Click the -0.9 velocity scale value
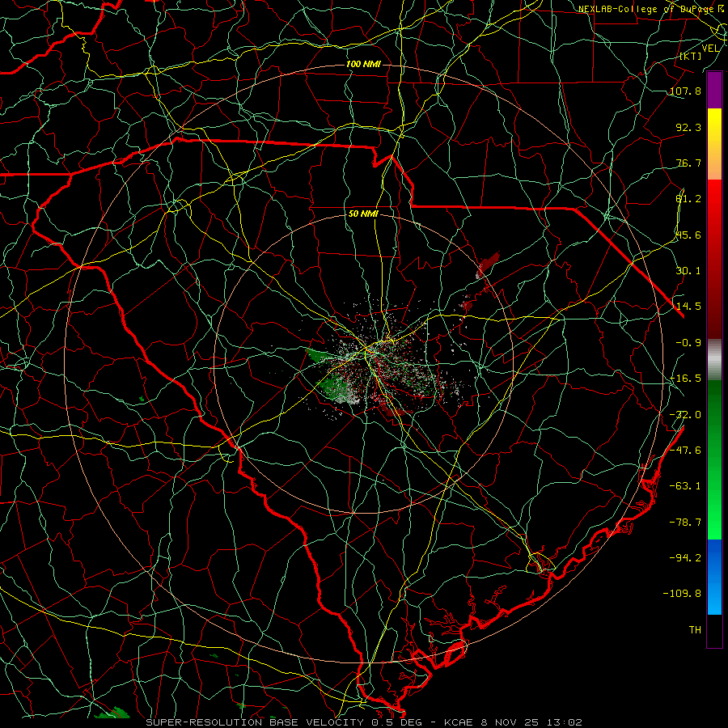Viewport: 728px width, 728px height. pos(688,343)
